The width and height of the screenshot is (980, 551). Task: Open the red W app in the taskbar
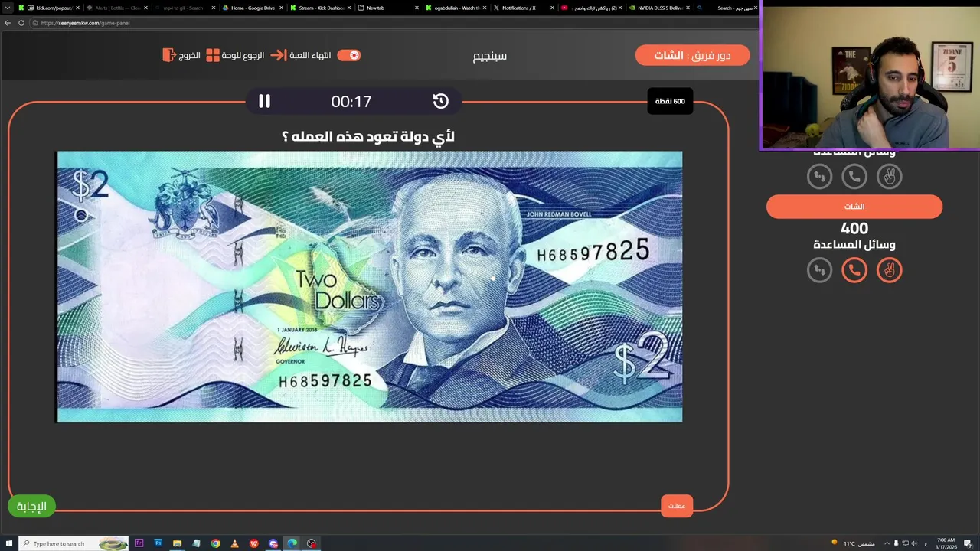coord(254,543)
